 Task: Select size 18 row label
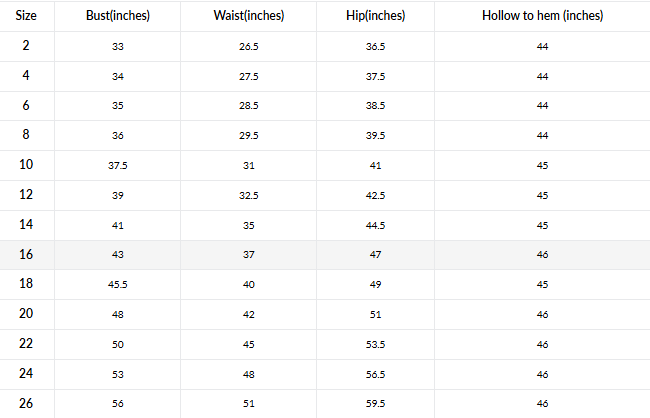[x=26, y=284]
